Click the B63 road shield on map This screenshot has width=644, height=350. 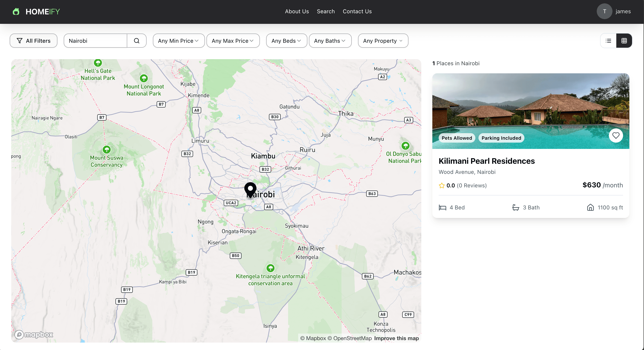(372, 194)
